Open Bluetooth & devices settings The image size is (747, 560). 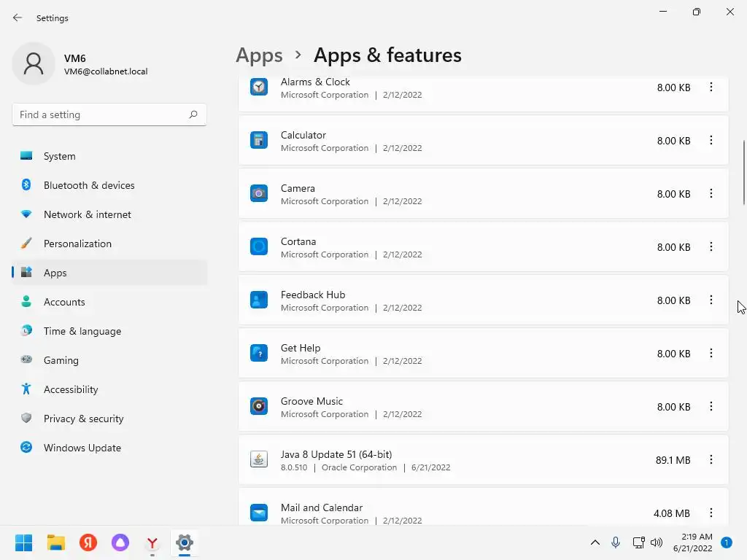(x=89, y=185)
